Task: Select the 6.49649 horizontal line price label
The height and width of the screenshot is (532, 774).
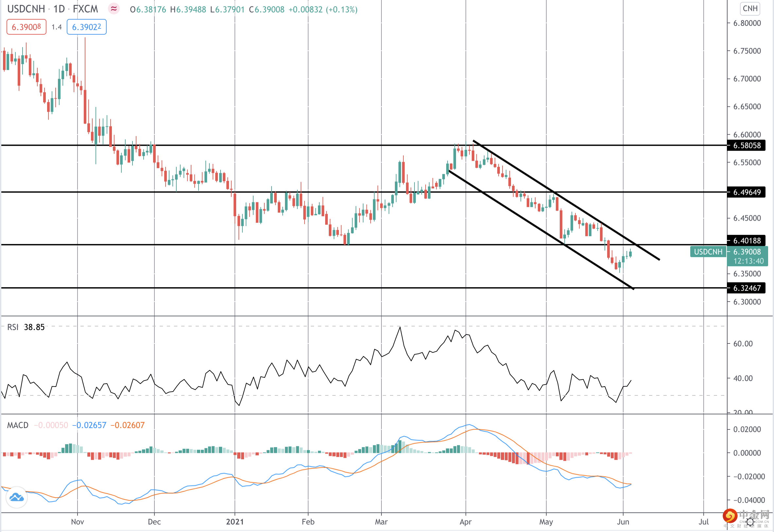Action: click(x=747, y=192)
